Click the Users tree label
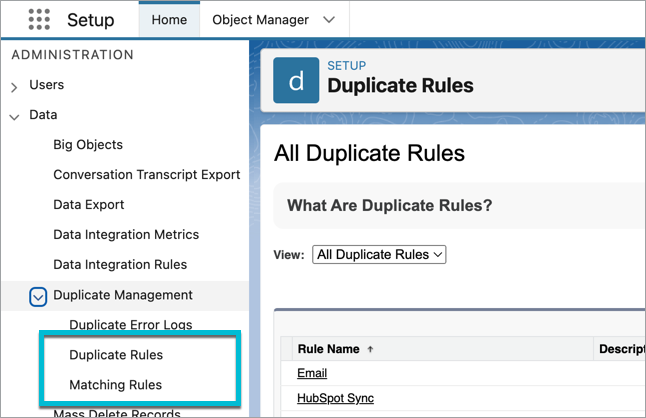 47,85
